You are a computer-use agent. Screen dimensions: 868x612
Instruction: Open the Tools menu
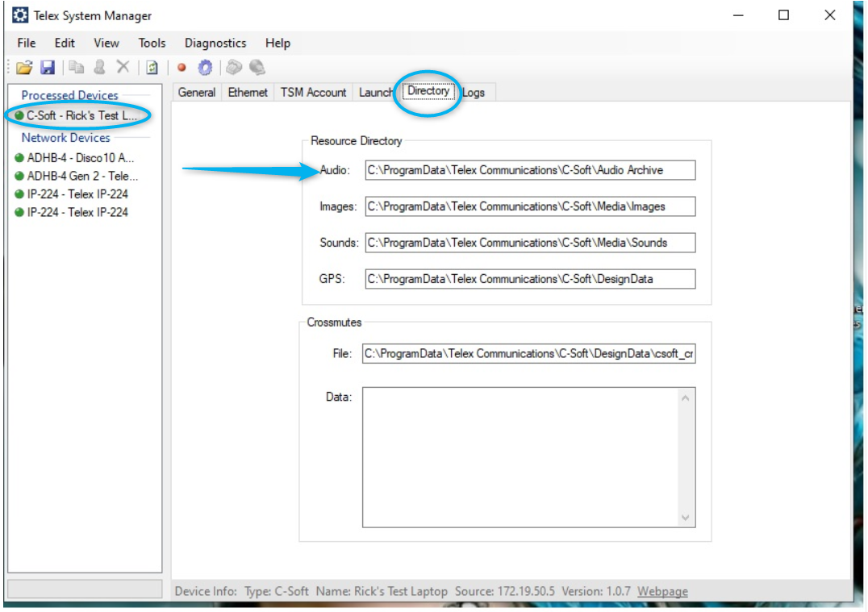click(152, 43)
